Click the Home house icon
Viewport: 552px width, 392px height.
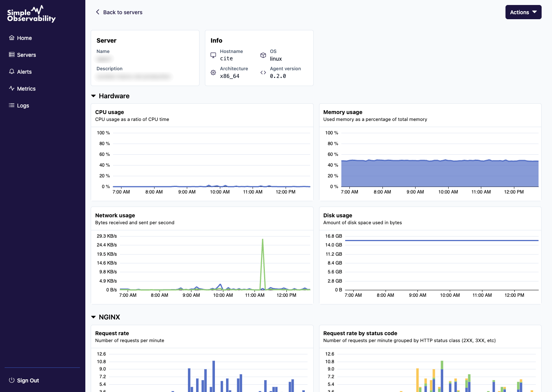click(12, 38)
